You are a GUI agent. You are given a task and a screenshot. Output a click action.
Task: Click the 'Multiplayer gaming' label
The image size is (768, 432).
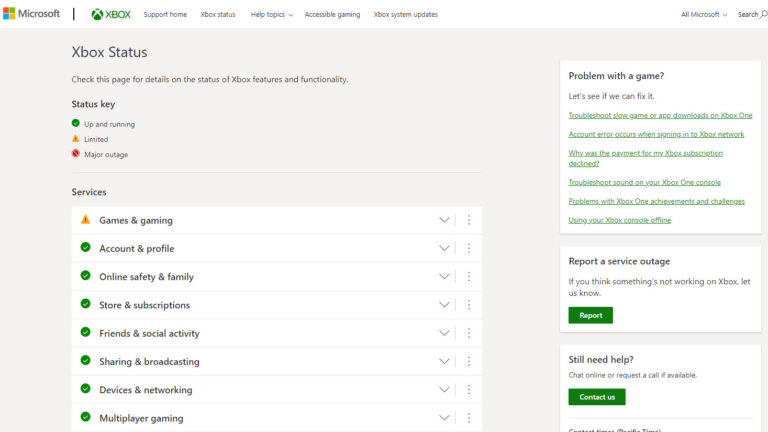(x=141, y=418)
